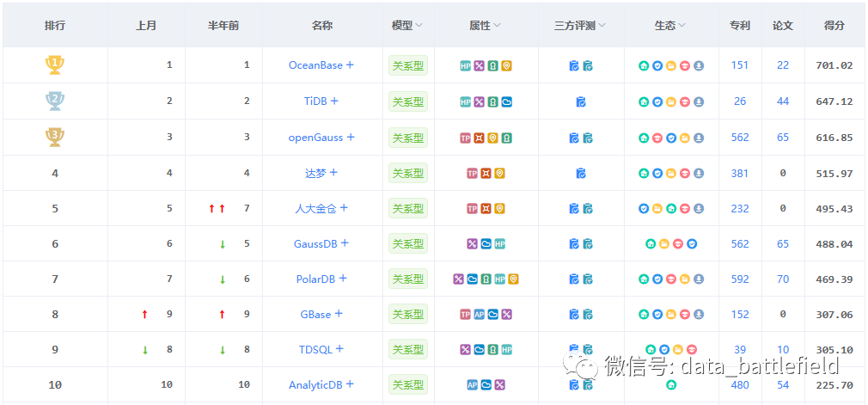Viewport: 868px width, 405px height.
Task: Click the purple distributed icon in OceanBase row
Action: point(480,66)
